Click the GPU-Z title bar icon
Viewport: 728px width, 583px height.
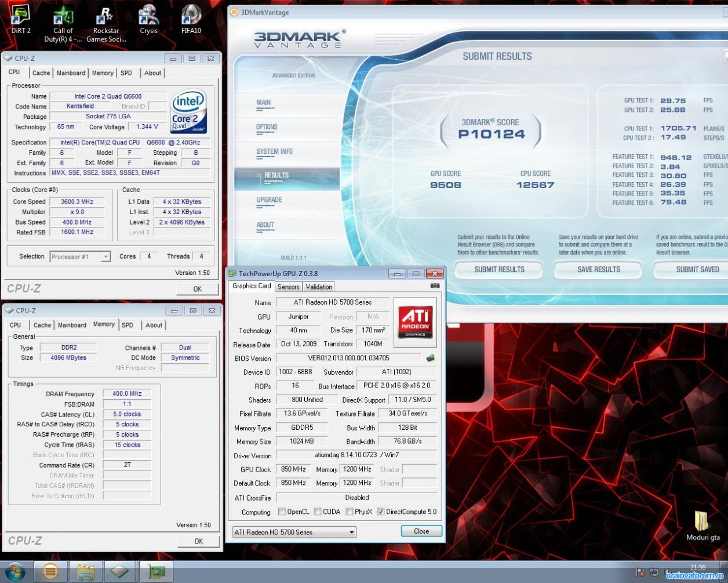232,273
